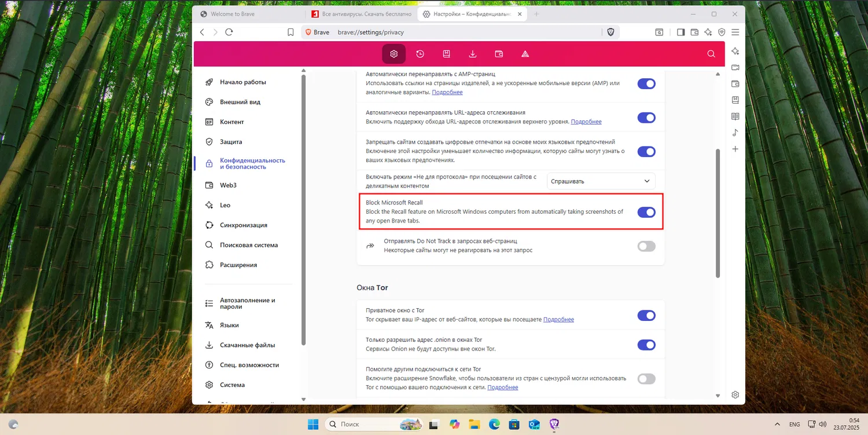
Task: Open the "Спрашивать" dropdown
Action: coord(601,181)
